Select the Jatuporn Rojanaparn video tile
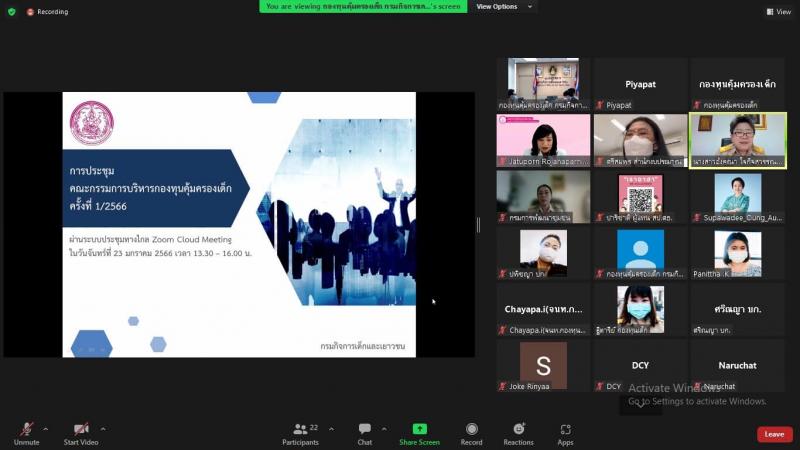The width and height of the screenshot is (800, 450). point(543,141)
